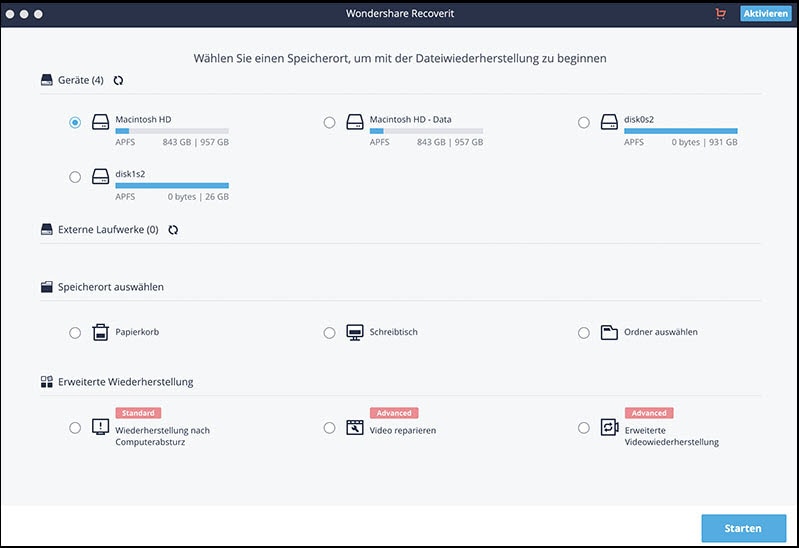Click the Erweiterte Wiederherstellung grid icon

click(46, 382)
